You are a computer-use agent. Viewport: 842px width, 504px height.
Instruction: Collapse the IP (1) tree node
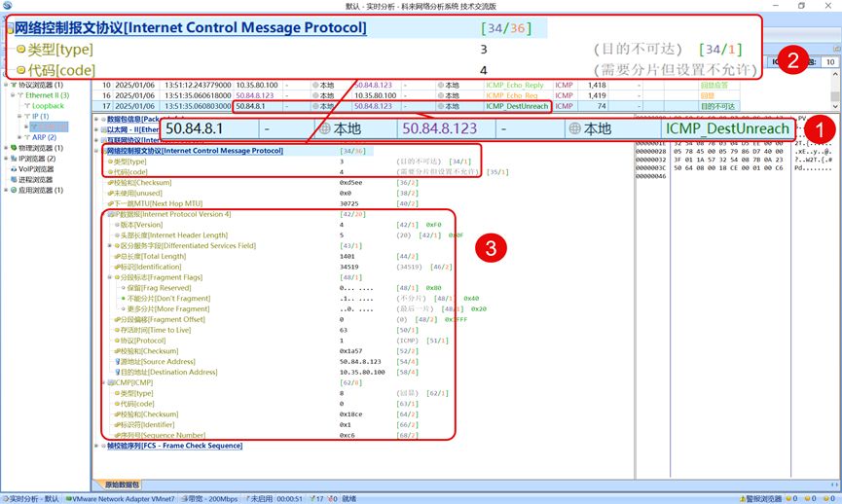click(x=19, y=117)
